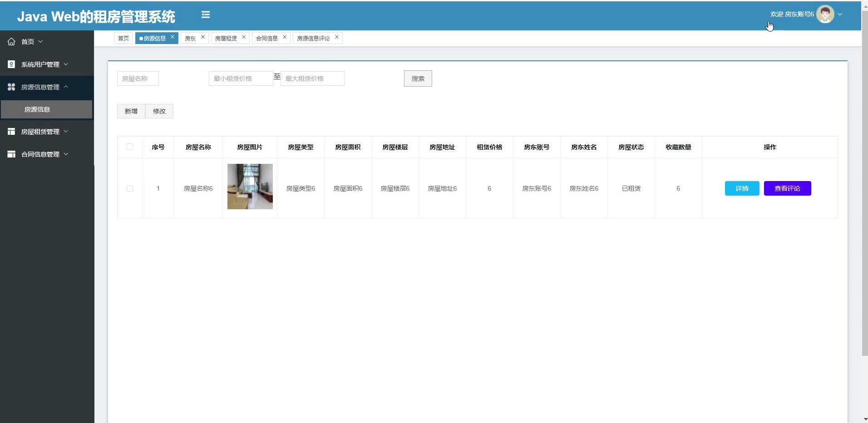Image resolution: width=868 pixels, height=423 pixels.
Task: Click the 租赁价格 column header
Action: 489,147
